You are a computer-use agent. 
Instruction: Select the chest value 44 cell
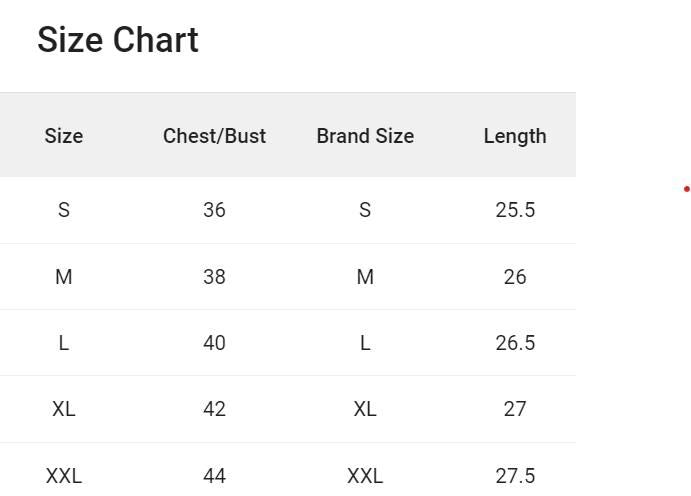click(214, 476)
